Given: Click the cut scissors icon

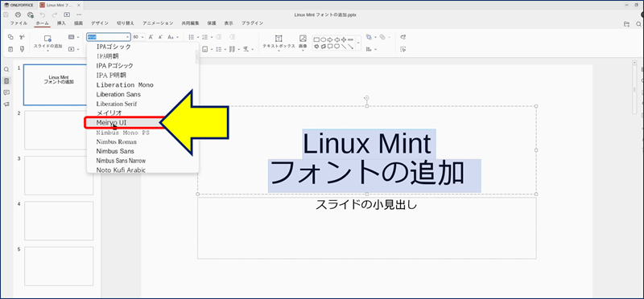Looking at the screenshot, I should click(23, 37).
